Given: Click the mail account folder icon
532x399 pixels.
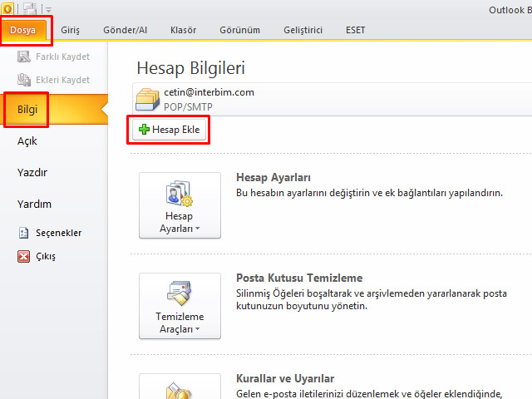Looking at the screenshot, I should pyautogui.click(x=148, y=99).
